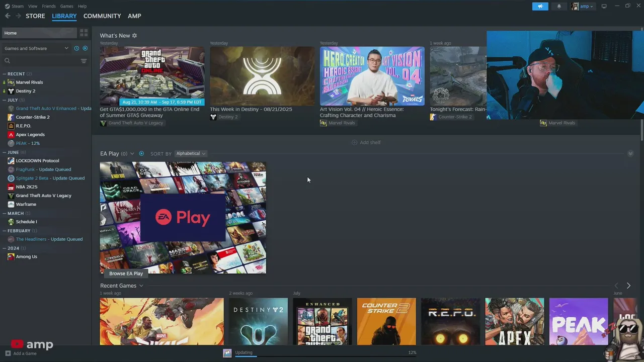The height and width of the screenshot is (362, 644).
Task: Collapse the 2024 category
Action: pyautogui.click(x=5, y=248)
